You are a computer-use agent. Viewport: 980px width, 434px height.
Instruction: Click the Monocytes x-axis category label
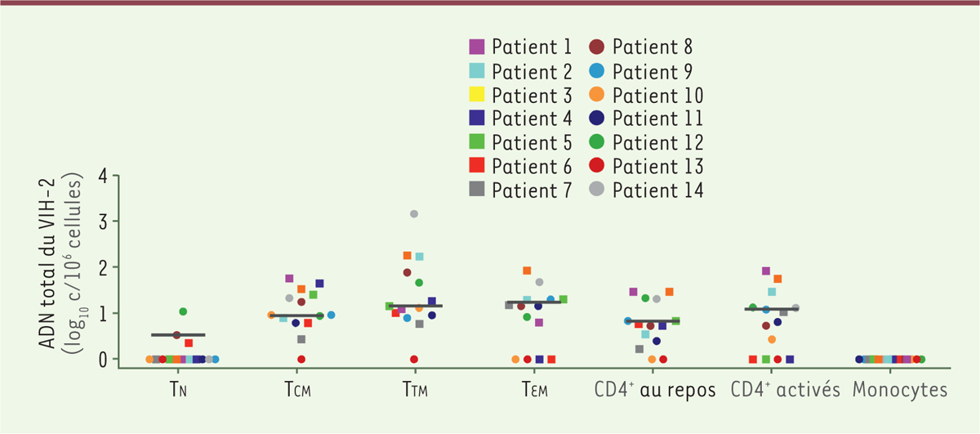coord(900,390)
